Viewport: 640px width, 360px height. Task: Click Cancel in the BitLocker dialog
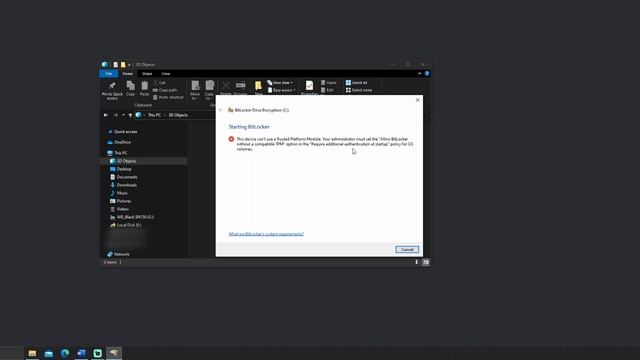407,249
